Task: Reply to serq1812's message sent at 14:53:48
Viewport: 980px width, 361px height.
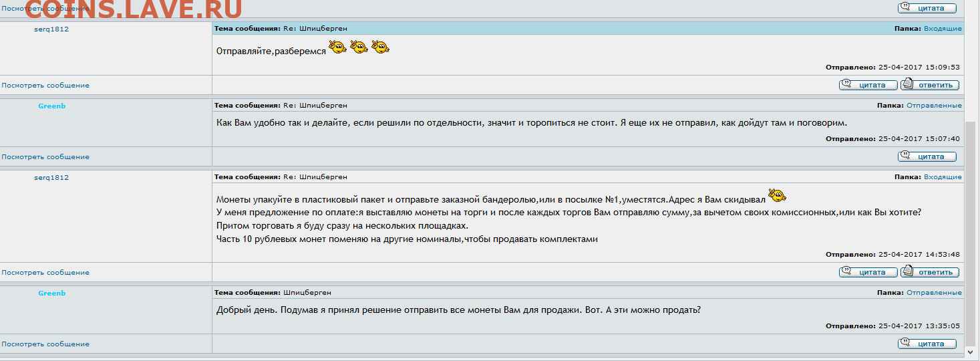Action: [x=929, y=272]
